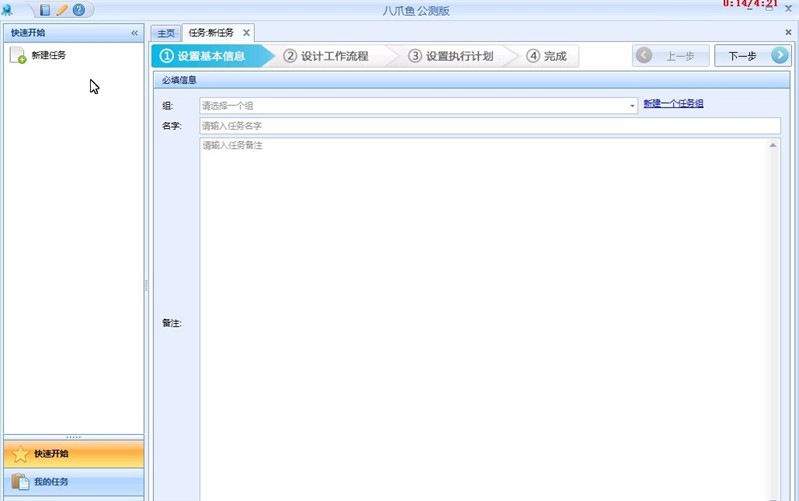This screenshot has height=501, width=799.
Task: Click the octopus app logo icon
Action: point(7,10)
